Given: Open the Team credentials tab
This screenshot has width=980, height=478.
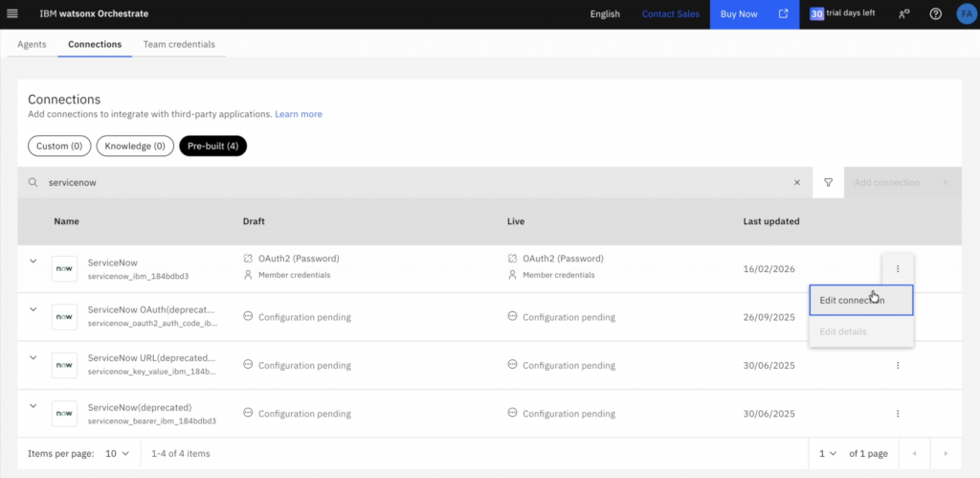Looking at the screenshot, I should [x=179, y=44].
